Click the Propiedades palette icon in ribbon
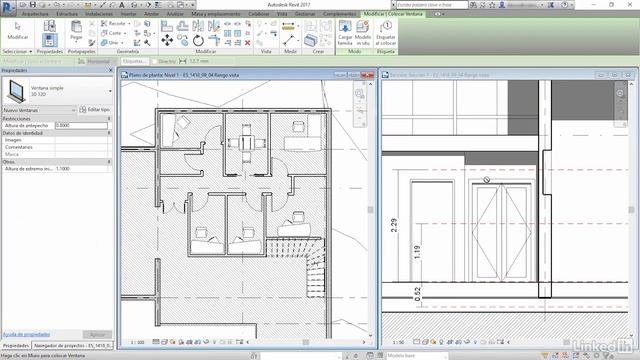 point(50,40)
